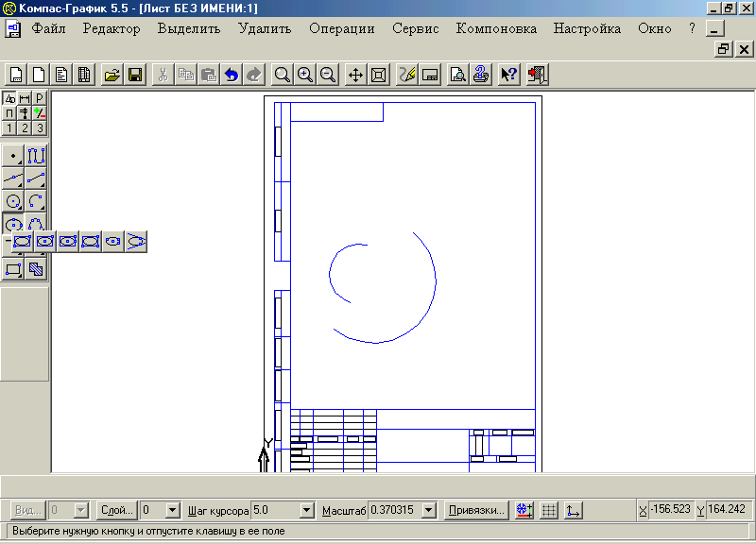Image resolution: width=756 pixels, height=544 pixels.
Task: Activate the pan view cross-arrows tool
Action: [x=356, y=75]
